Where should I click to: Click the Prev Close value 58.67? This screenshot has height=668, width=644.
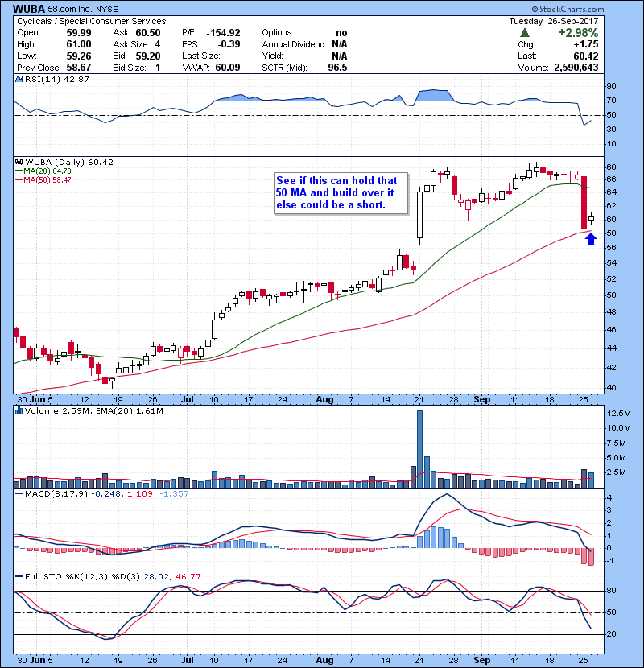[79, 68]
